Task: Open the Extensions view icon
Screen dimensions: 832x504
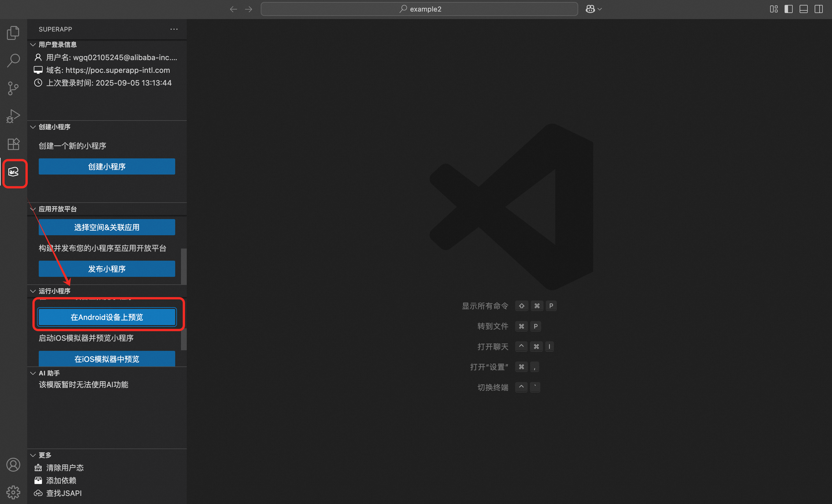Action: coord(13,144)
